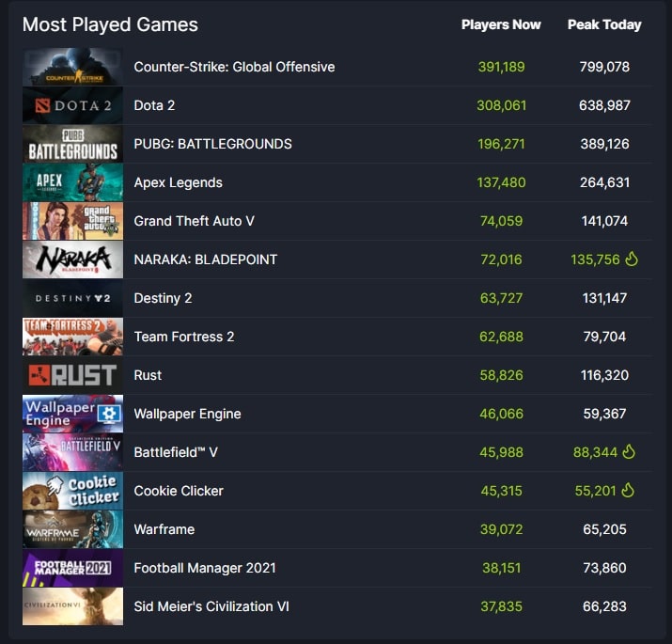Click the Most Played Games heading

(110, 24)
